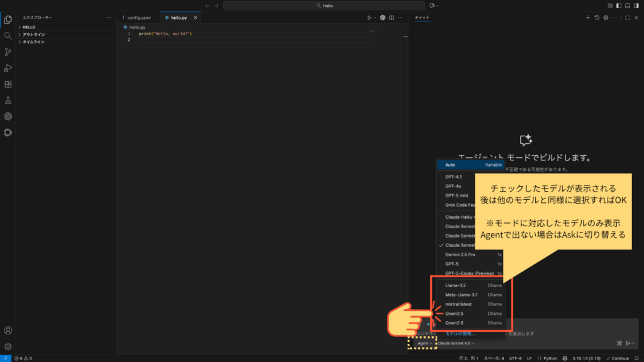Toggle the bottom panel layout button

627,6
